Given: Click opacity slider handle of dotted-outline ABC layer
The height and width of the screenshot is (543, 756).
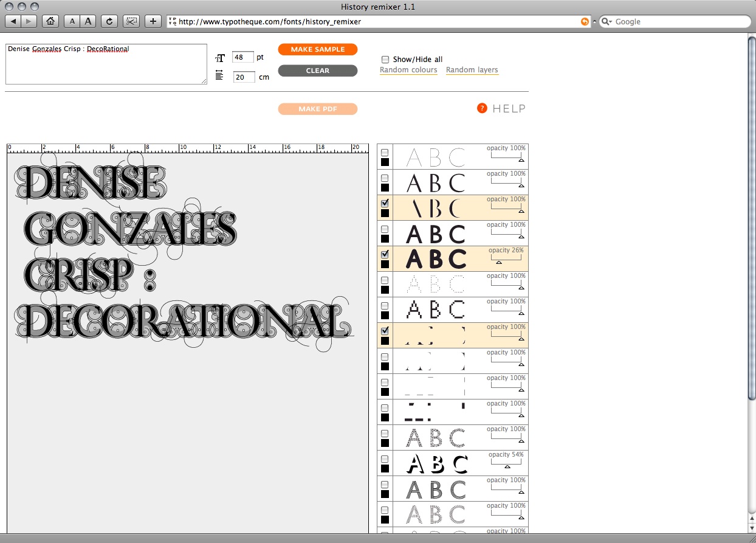Looking at the screenshot, I should pyautogui.click(x=521, y=288).
